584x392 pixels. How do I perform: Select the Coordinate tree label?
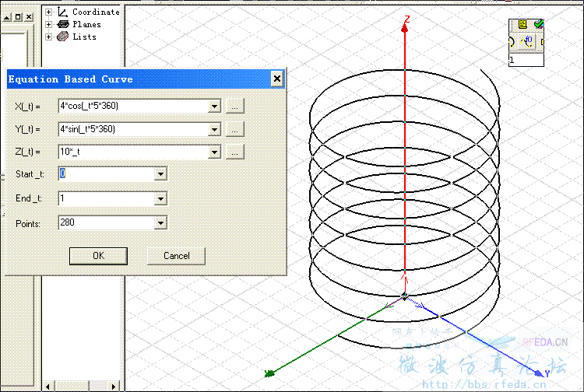pyautogui.click(x=96, y=12)
